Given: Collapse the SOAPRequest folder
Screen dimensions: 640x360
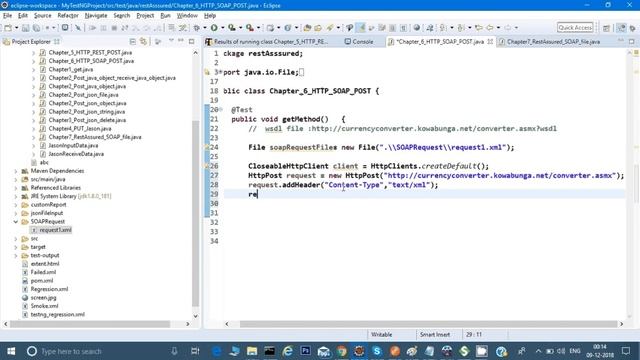Looking at the screenshot, I should pos(16,222).
